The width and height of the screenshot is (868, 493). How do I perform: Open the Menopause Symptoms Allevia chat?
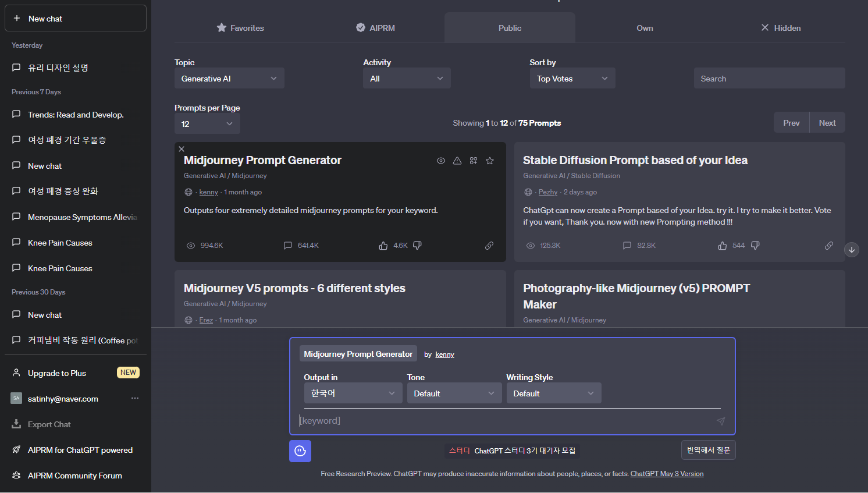click(x=76, y=217)
